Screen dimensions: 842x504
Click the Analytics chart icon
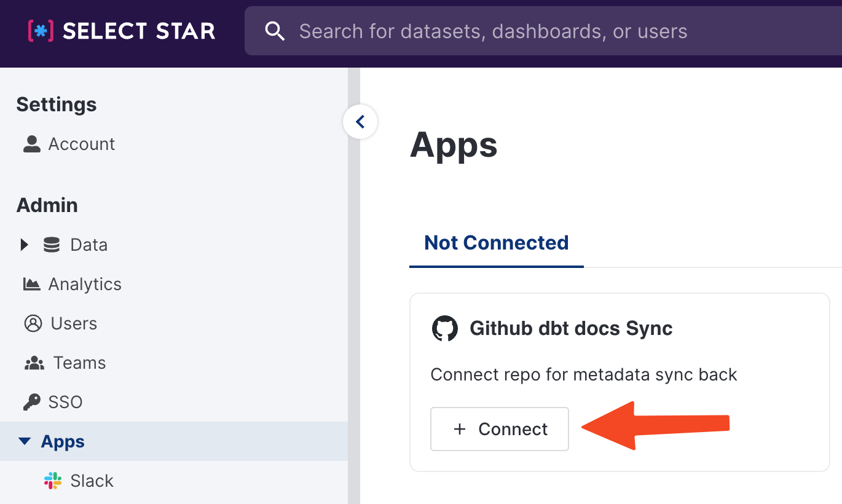click(x=32, y=284)
